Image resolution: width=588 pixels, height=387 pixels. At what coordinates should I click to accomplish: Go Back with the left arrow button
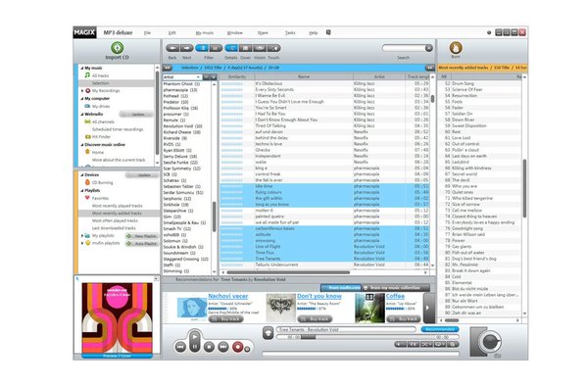pyautogui.click(x=172, y=48)
